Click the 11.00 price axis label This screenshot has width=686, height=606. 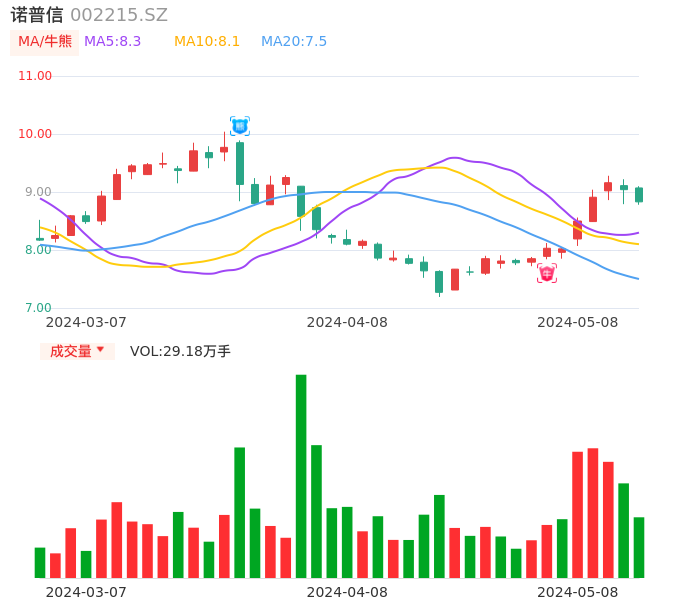35,76
